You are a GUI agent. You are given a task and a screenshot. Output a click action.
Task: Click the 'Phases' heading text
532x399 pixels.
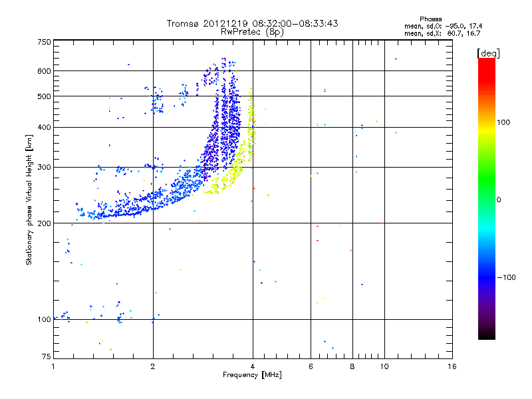(x=430, y=19)
